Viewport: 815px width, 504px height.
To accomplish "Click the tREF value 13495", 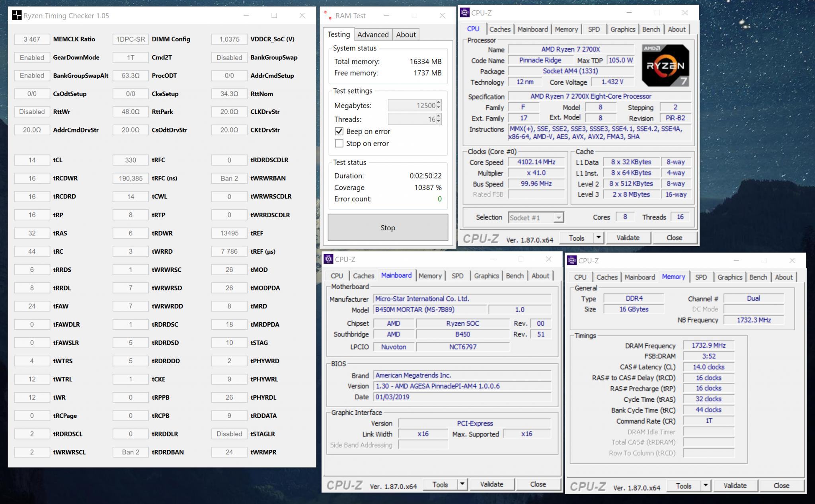I will [x=229, y=233].
